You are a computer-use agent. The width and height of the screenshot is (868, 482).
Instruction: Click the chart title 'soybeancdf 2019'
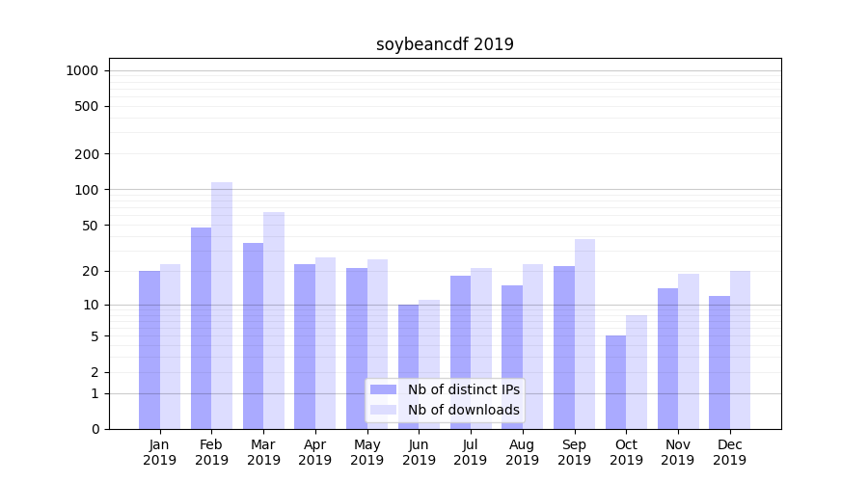[445, 44]
